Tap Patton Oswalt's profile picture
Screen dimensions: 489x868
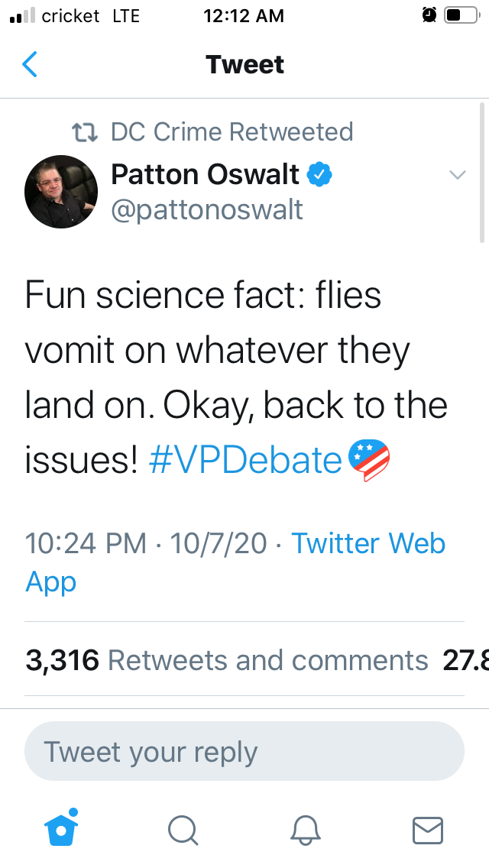tap(61, 191)
